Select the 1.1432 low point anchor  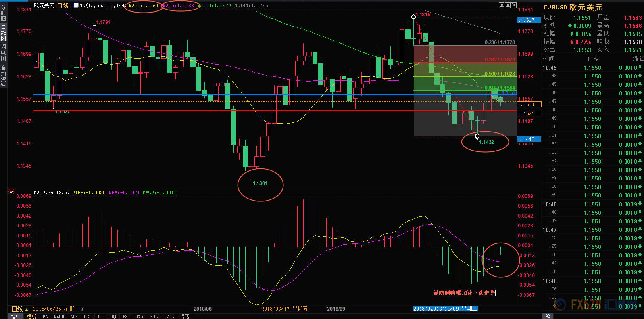(x=477, y=136)
